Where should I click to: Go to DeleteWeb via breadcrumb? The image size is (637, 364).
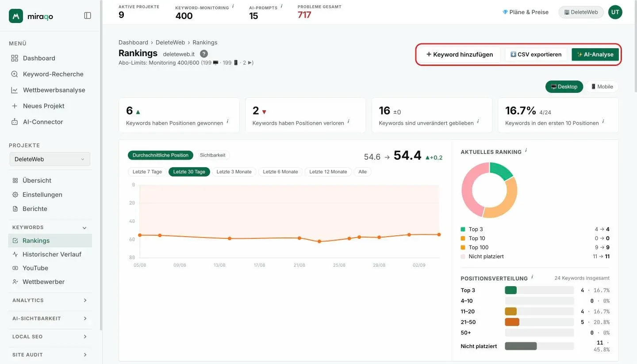(x=170, y=42)
